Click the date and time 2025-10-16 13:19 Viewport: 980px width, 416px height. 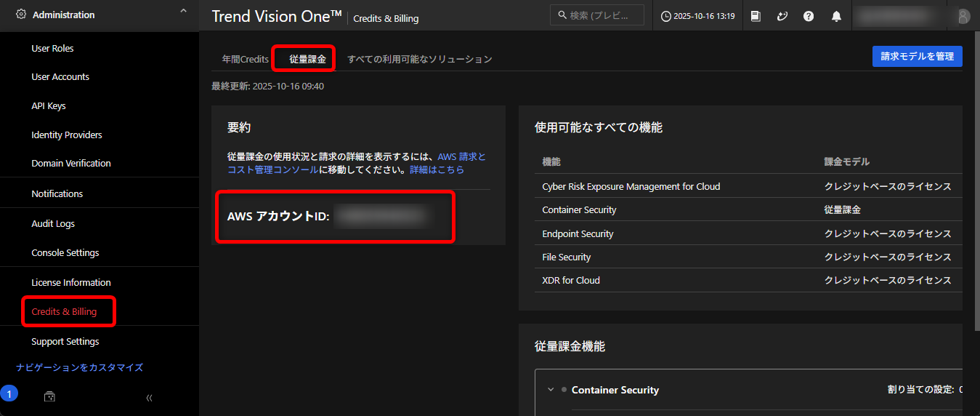(x=704, y=16)
